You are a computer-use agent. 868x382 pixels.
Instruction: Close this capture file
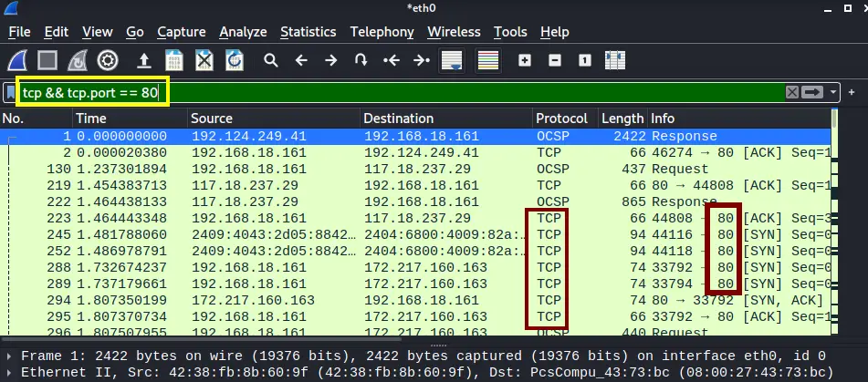pyautogui.click(x=204, y=60)
